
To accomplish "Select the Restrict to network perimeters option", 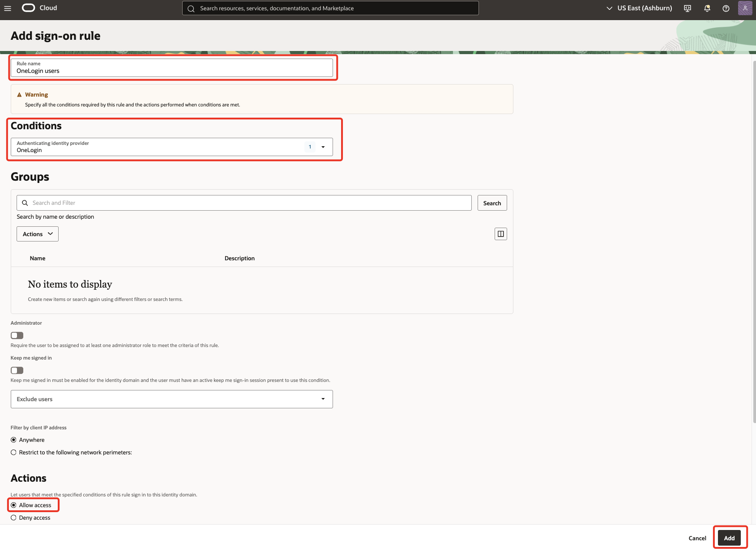I will click(13, 452).
